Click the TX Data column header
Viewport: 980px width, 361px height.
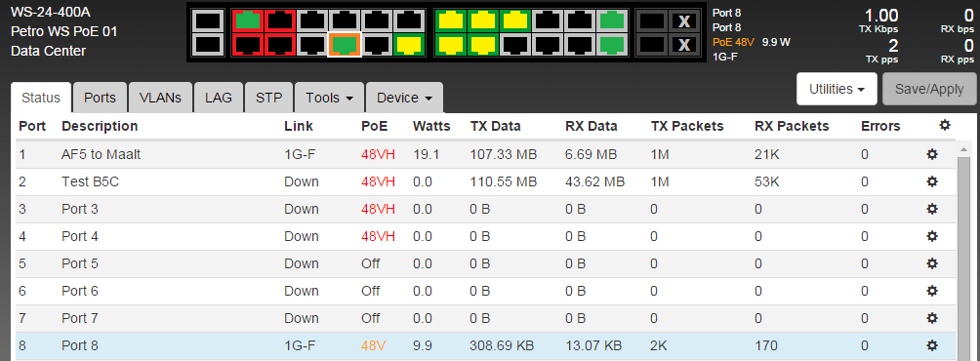click(x=496, y=126)
